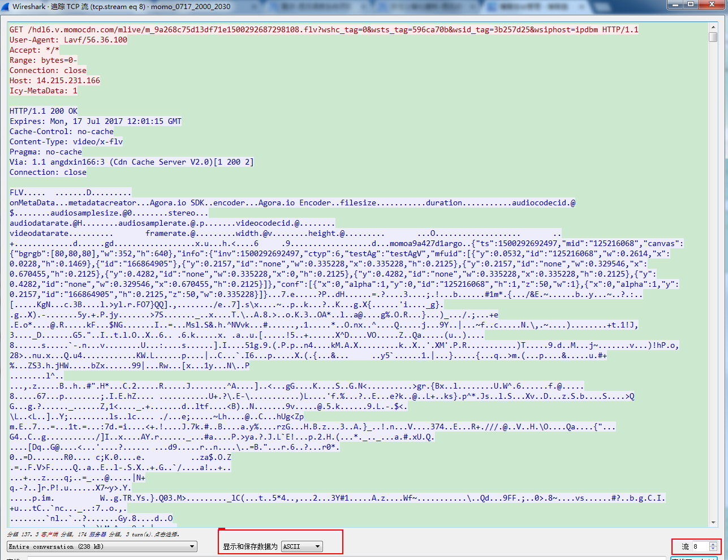Click the packet count status text 分组 137

93,534
